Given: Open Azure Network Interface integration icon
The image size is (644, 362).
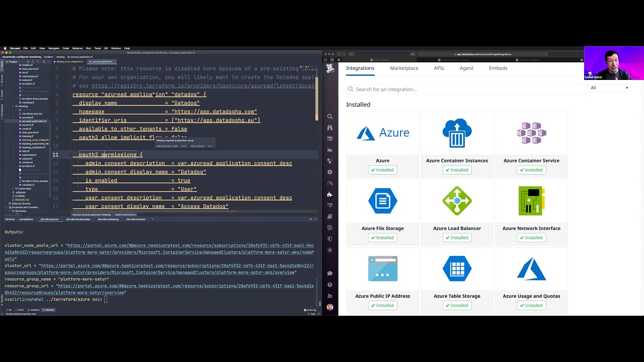Looking at the screenshot, I should (531, 201).
